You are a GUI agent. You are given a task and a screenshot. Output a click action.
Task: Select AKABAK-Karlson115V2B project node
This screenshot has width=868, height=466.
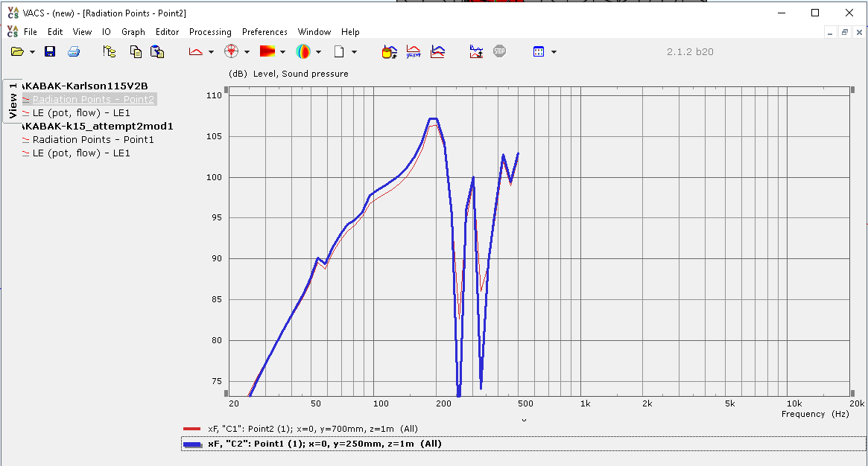(x=84, y=86)
